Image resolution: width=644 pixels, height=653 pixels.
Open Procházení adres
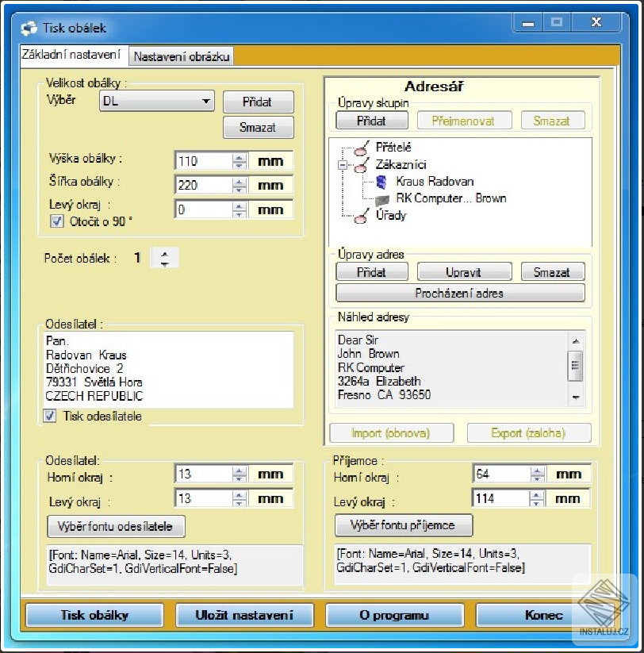[x=460, y=294]
